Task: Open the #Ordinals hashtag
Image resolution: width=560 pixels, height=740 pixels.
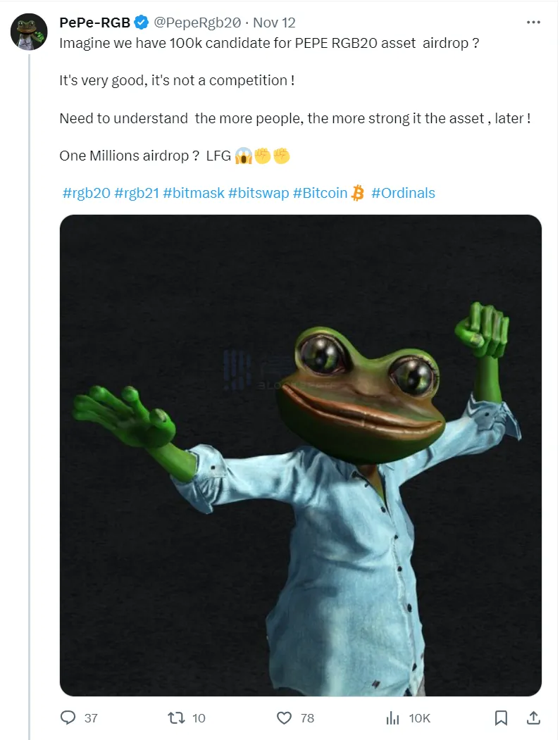Action: coord(403,193)
